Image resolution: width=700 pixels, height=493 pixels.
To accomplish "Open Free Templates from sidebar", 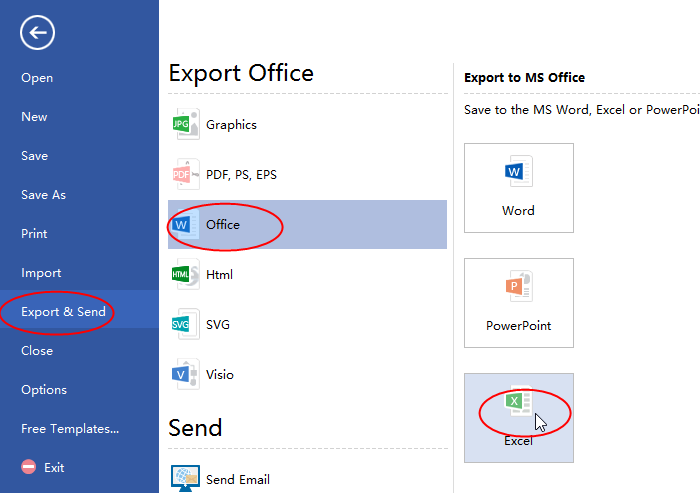I will pos(70,429).
